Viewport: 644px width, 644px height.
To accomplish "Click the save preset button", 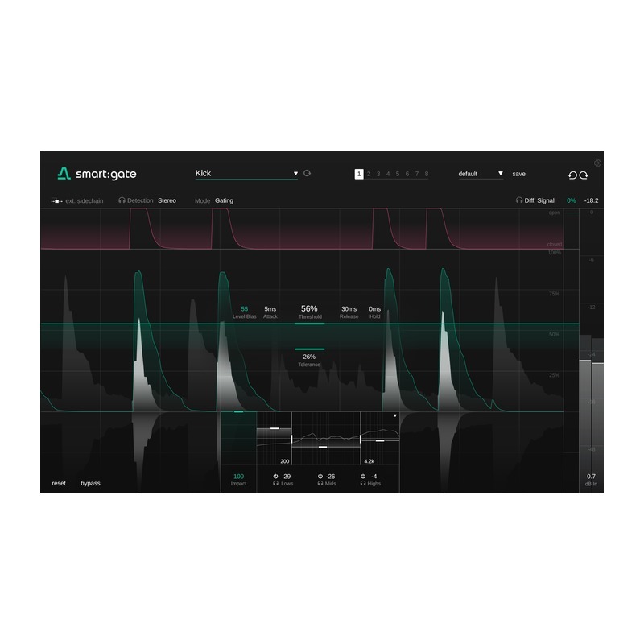I will [518, 174].
